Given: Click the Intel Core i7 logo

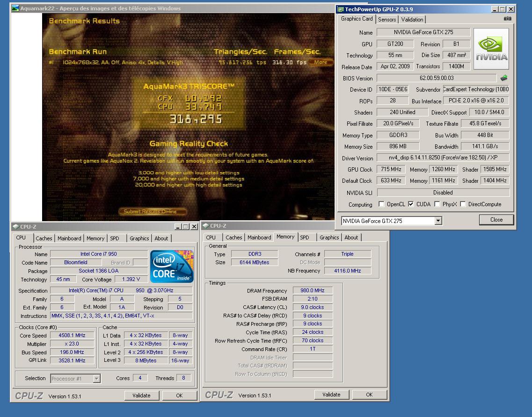Looking at the screenshot, I should coord(172,266).
